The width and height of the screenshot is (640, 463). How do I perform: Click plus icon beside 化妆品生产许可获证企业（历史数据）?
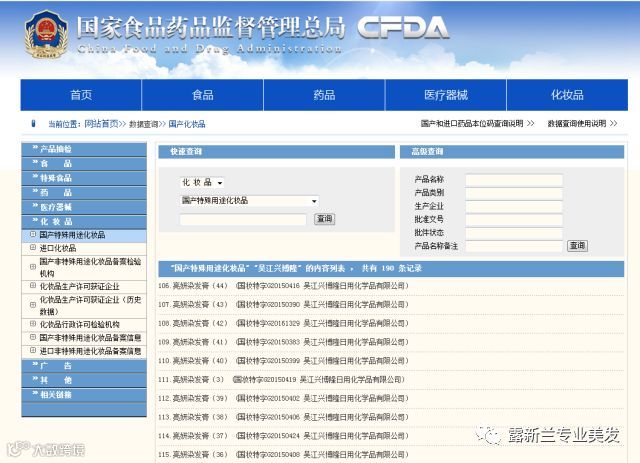tap(33, 305)
